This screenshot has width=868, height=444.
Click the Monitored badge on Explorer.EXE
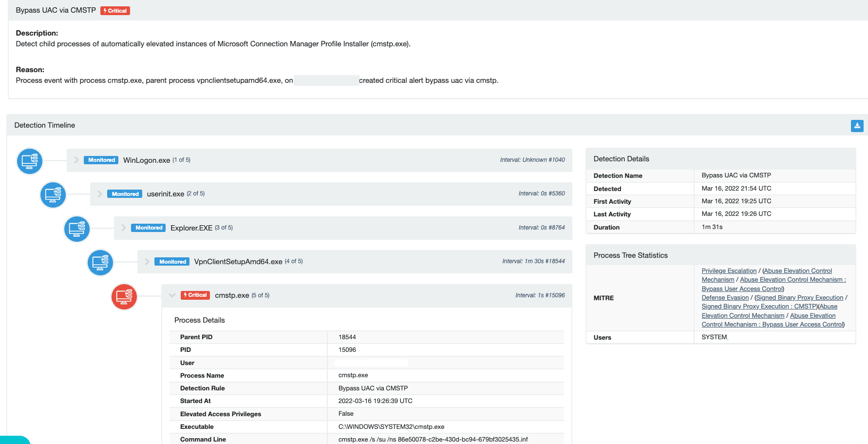tap(149, 228)
